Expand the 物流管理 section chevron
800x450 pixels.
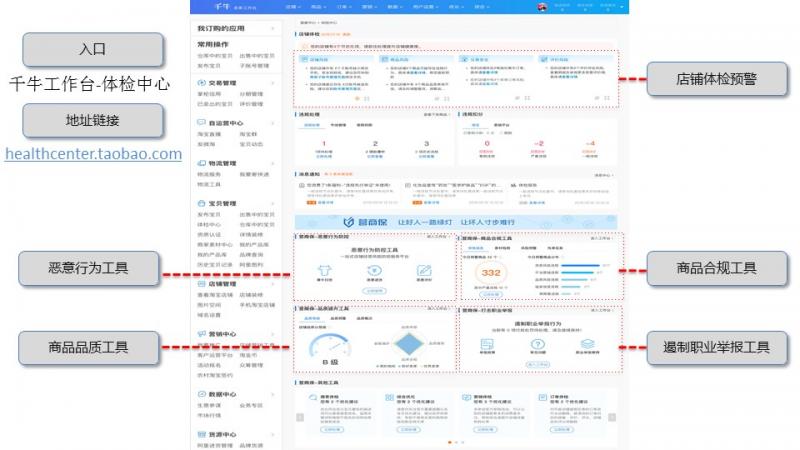coord(273,163)
